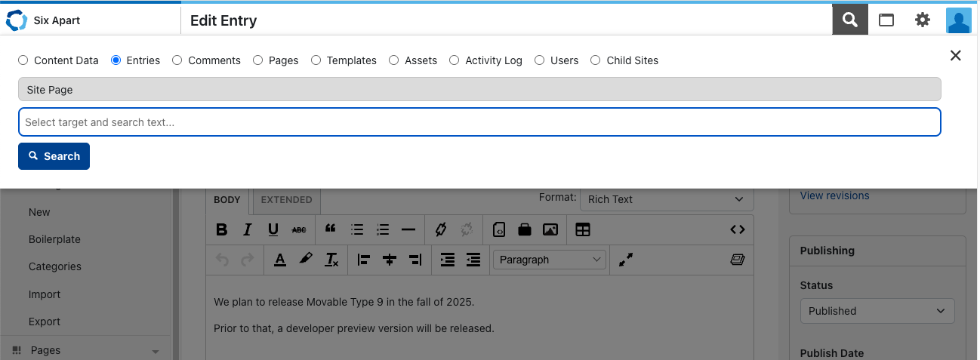Apply strikethrough (ABC) formatting

pyautogui.click(x=299, y=229)
